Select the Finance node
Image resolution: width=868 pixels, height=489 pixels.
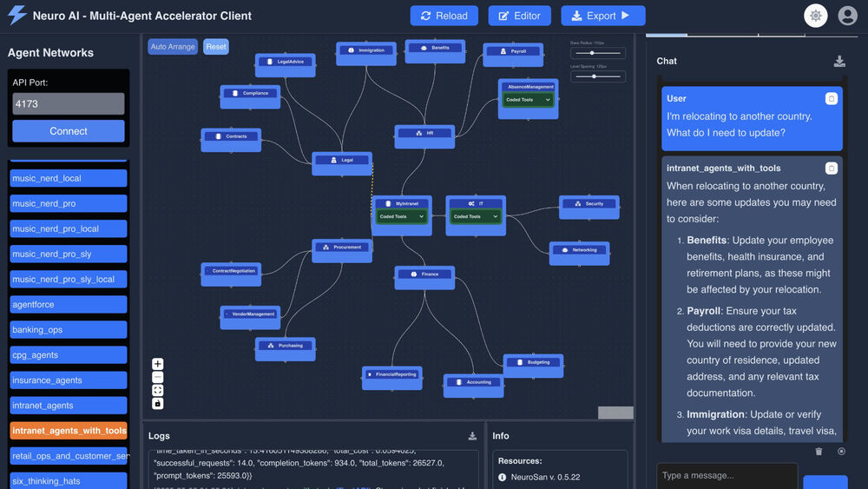tap(424, 277)
